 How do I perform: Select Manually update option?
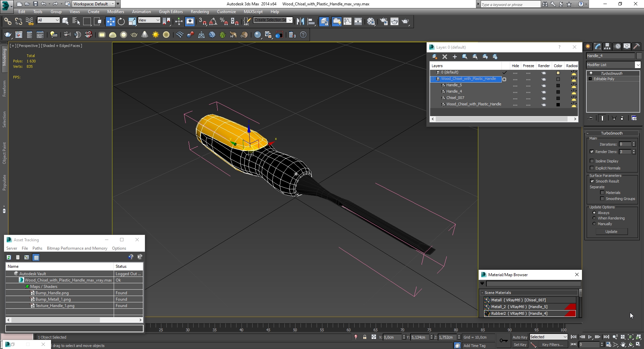(x=594, y=224)
